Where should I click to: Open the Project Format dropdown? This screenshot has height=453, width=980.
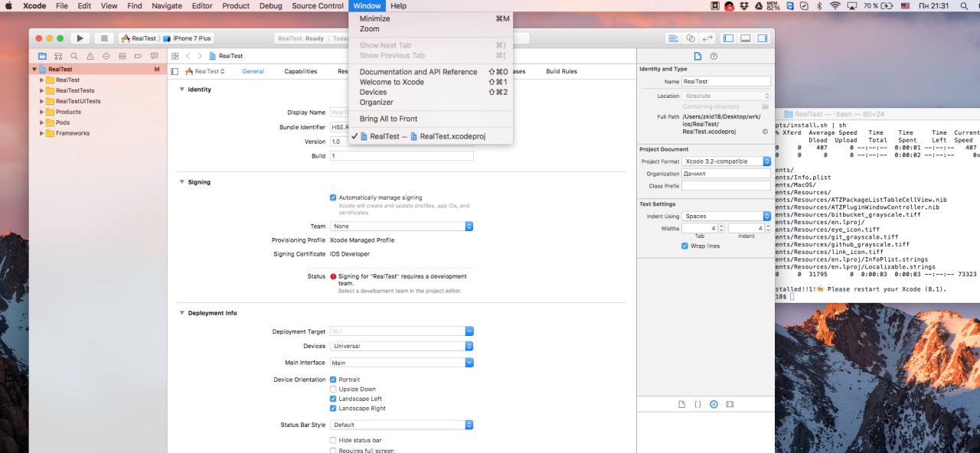pos(726,161)
